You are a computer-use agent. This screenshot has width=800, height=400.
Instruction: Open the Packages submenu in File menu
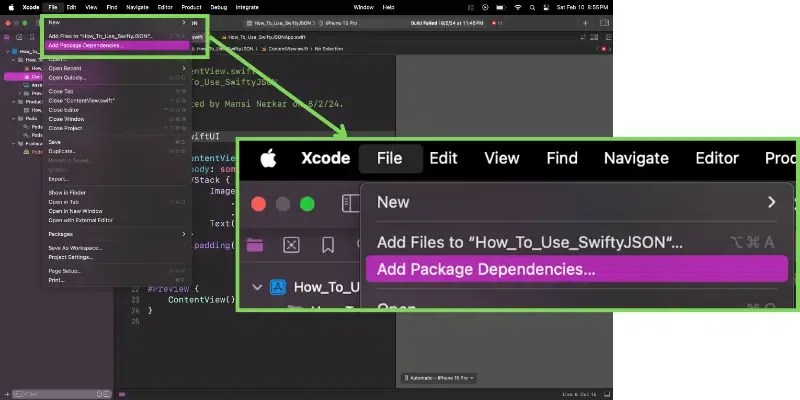coord(117,234)
